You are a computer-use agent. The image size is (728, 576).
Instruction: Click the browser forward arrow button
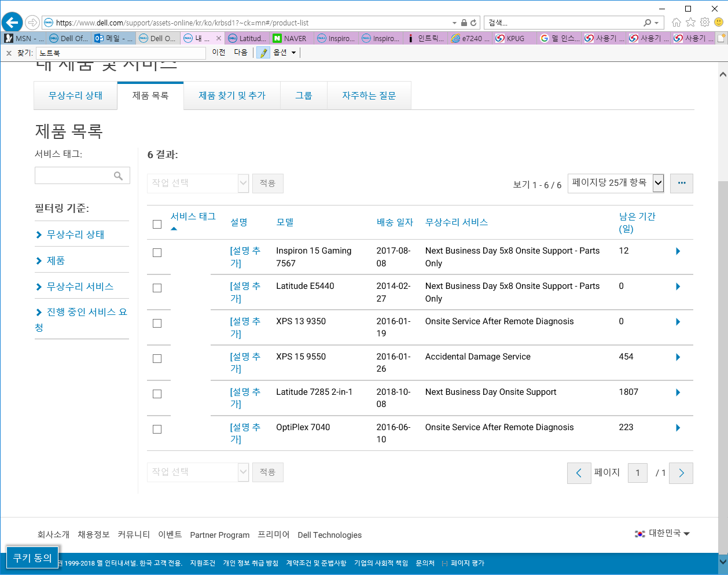(x=32, y=23)
